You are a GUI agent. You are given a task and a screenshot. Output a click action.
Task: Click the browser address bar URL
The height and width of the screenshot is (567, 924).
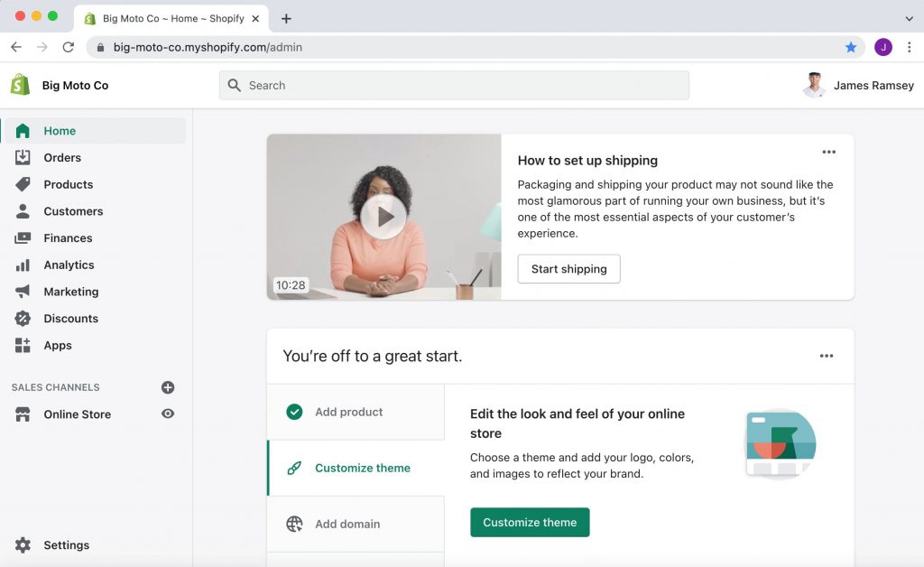pos(208,47)
